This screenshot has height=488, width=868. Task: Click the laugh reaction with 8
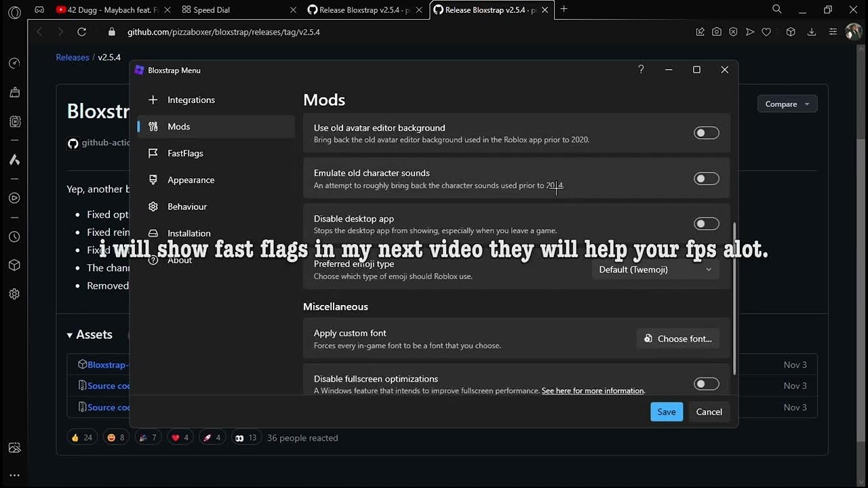pos(115,438)
